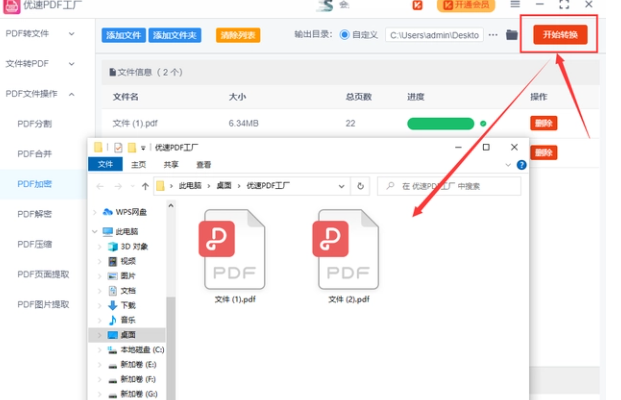The height and width of the screenshot is (400, 621).
Task: Switch to 主页 ribbon tab
Action: (139, 164)
